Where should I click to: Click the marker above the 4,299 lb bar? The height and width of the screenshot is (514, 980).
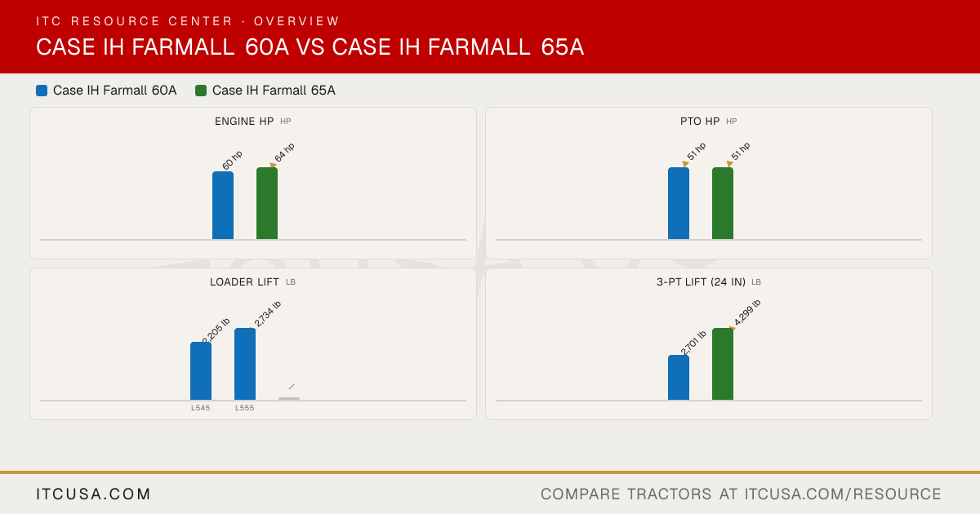732,328
